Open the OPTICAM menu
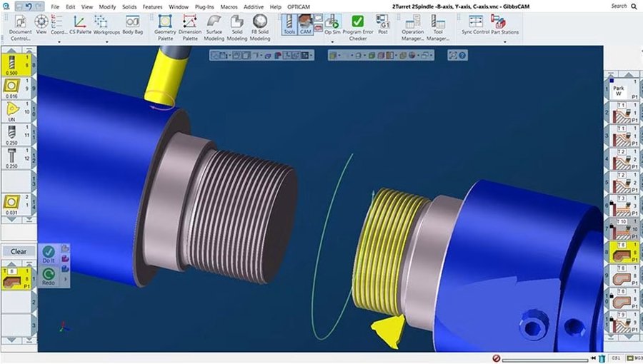 click(299, 6)
